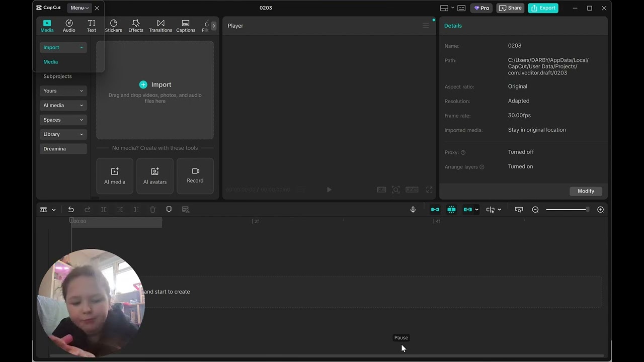Click the Export button
Viewport: 644px width, 362px height.
543,8
